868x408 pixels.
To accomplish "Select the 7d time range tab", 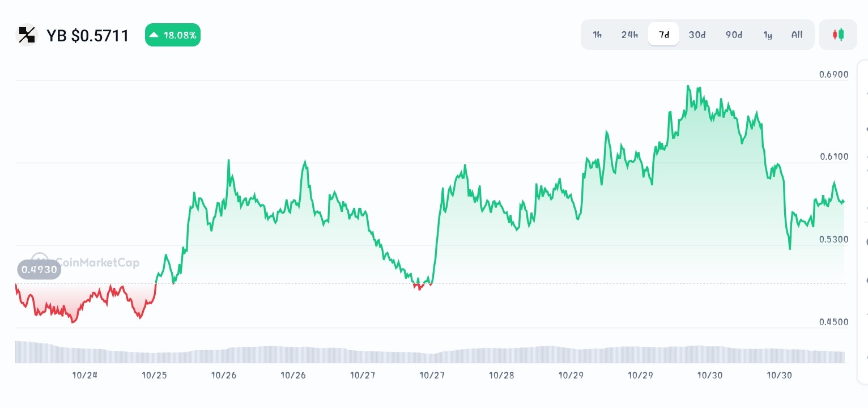I will click(663, 35).
